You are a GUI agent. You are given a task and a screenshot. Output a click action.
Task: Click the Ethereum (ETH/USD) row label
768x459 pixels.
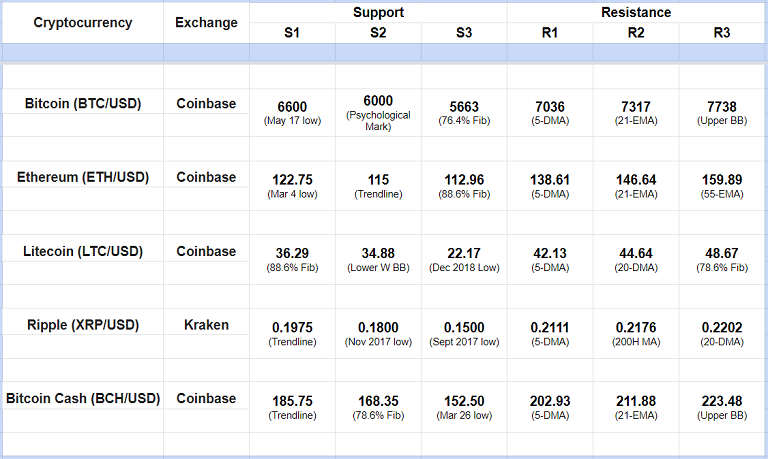82,177
